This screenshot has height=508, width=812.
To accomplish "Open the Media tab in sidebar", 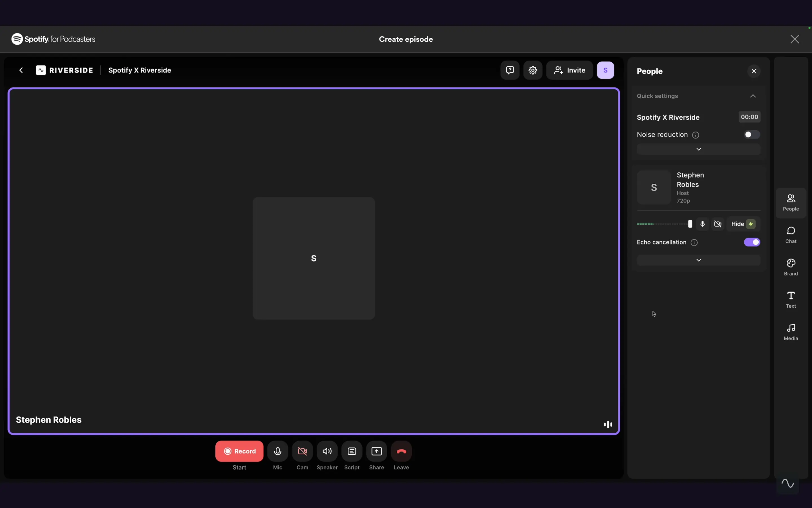I will (791, 332).
